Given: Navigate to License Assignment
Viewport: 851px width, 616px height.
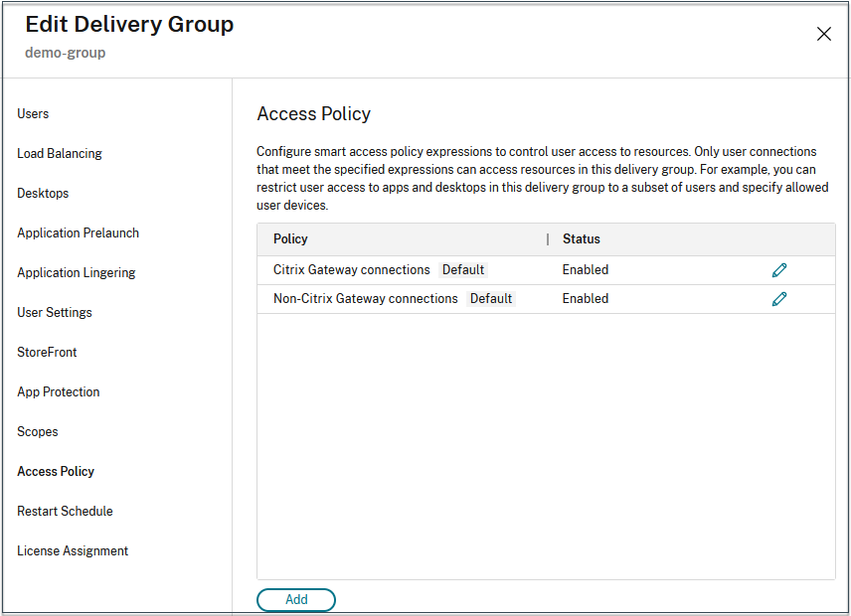Looking at the screenshot, I should (73, 551).
